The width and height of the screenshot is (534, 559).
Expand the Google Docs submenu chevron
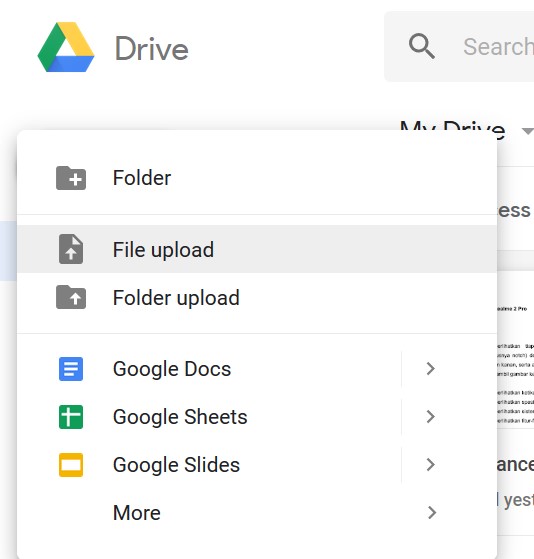pos(431,369)
